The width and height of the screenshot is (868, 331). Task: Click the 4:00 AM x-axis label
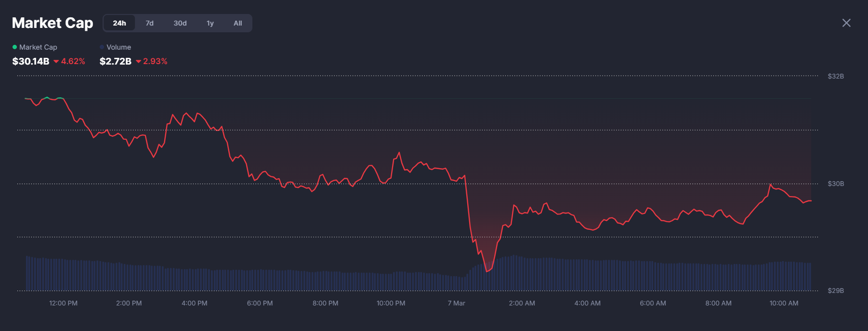point(588,303)
